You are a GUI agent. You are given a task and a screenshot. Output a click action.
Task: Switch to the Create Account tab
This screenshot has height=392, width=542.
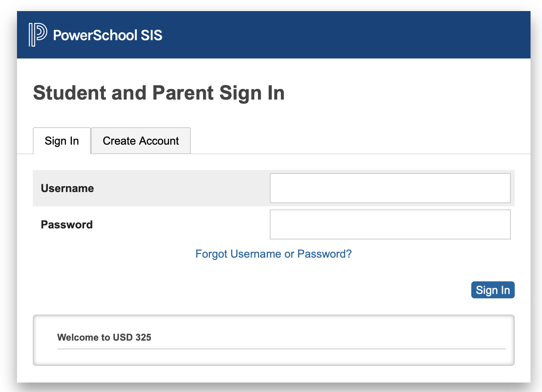(141, 141)
